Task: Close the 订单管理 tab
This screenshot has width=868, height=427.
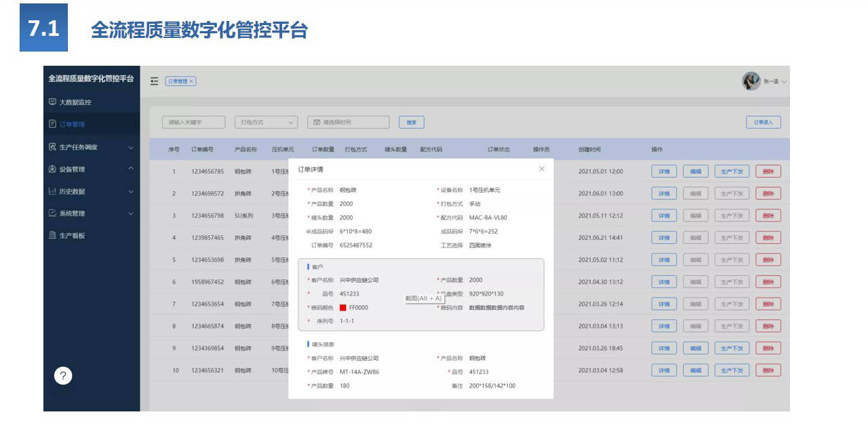Action: coord(191,81)
